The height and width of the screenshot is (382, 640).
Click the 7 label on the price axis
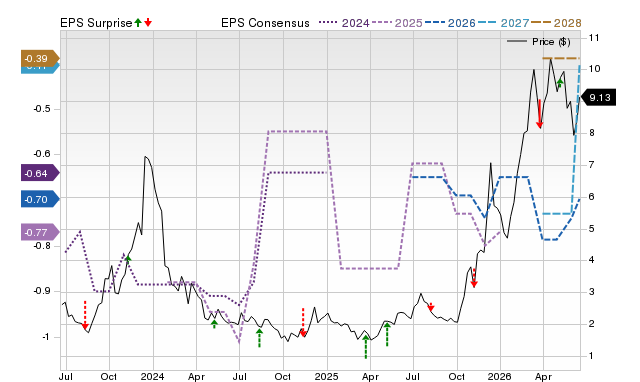591,164
